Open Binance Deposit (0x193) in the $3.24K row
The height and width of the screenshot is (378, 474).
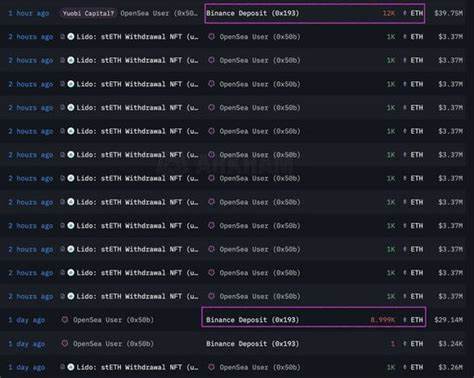coord(253,344)
